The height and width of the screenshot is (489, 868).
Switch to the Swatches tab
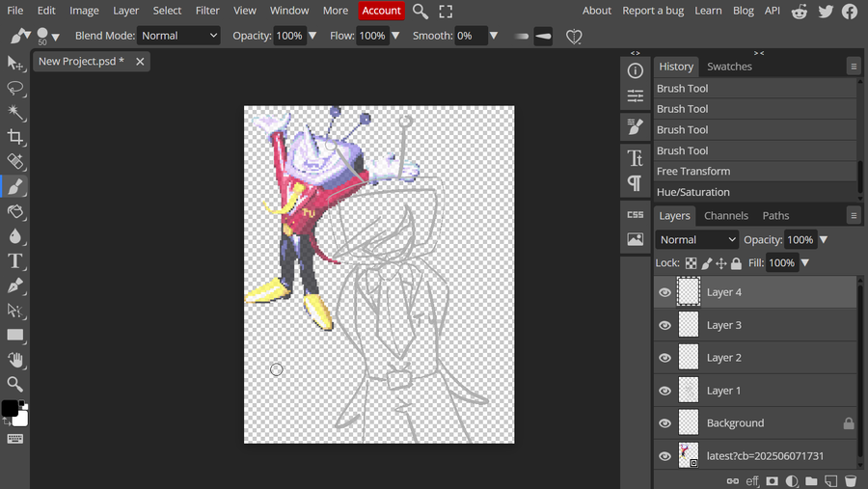[729, 67]
